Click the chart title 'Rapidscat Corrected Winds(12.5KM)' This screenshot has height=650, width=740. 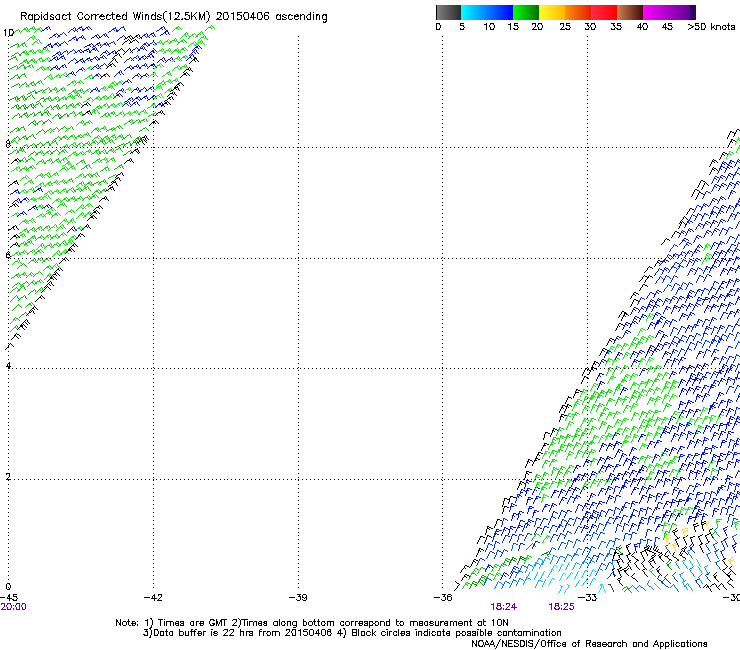115,17
